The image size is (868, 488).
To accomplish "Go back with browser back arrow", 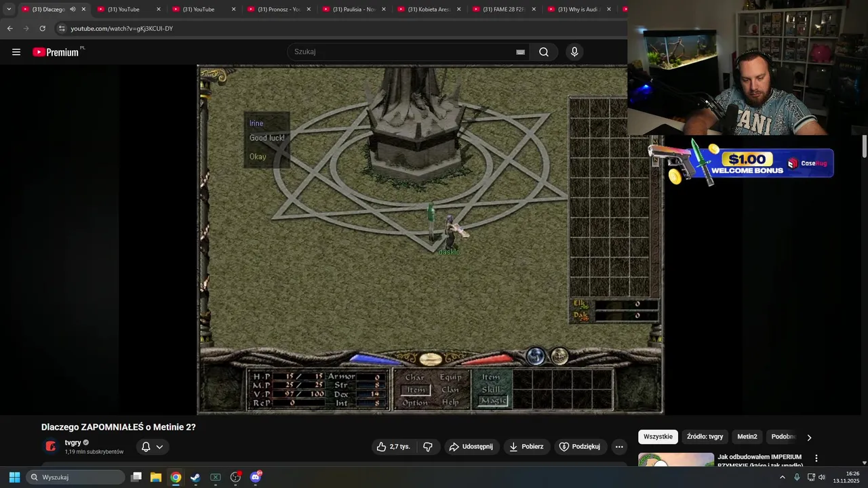I will coord(9,28).
